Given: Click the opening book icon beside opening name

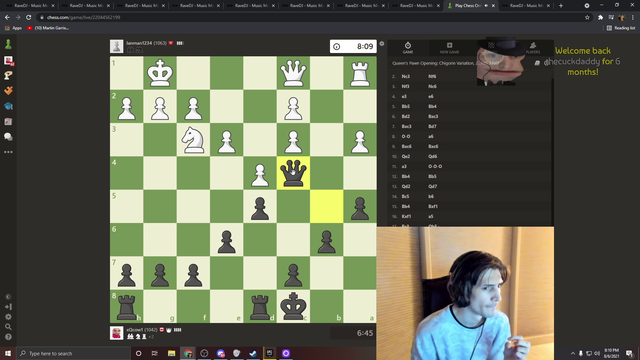Looking at the screenshot, I should [x=537, y=63].
